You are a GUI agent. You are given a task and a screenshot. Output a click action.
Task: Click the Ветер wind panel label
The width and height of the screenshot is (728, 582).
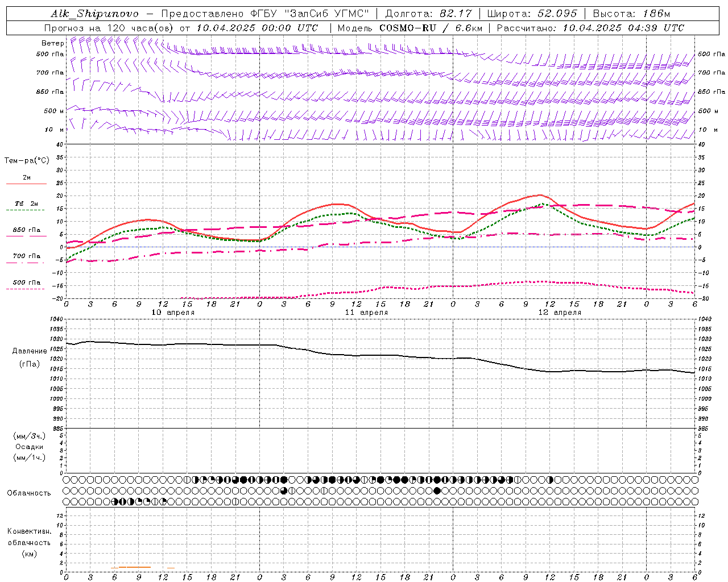pyautogui.click(x=52, y=43)
